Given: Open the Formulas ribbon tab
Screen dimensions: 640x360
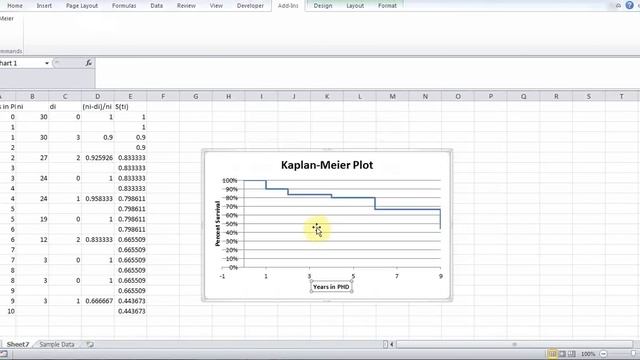Looking at the screenshot, I should [x=124, y=6].
